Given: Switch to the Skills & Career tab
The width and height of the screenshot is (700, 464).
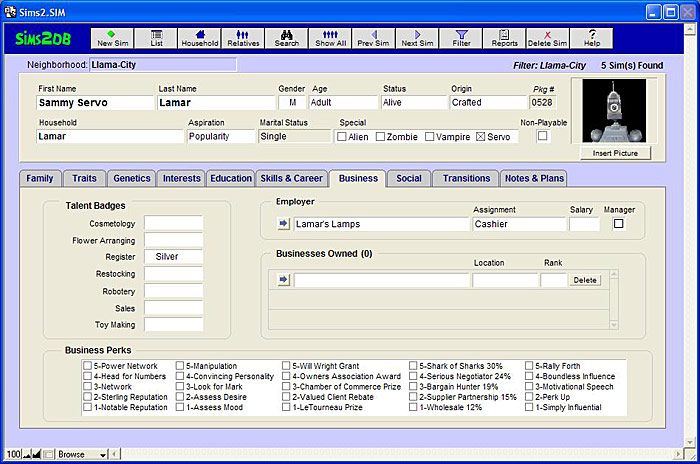Looking at the screenshot, I should coord(292,178).
